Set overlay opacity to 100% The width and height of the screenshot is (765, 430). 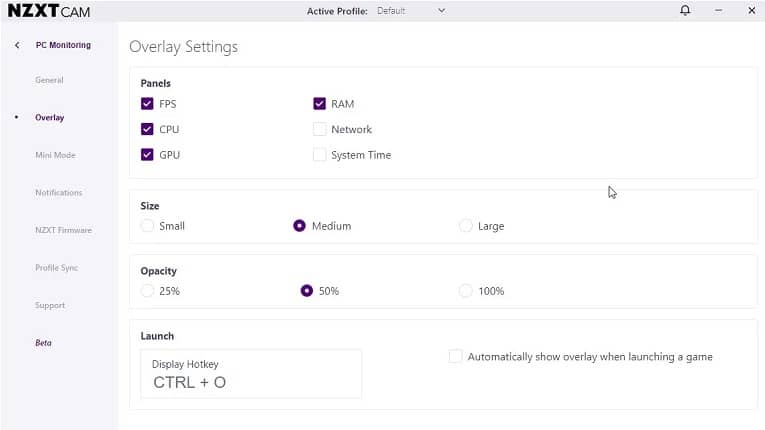point(465,291)
